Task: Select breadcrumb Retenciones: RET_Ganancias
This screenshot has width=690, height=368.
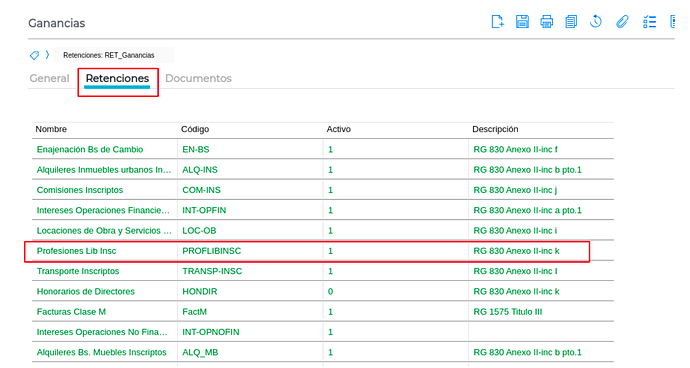Action: tap(109, 55)
